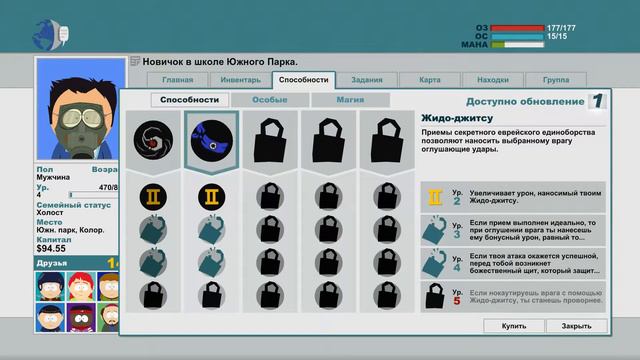Viewport: 640px width, 360px height.
Task: Select the friend with dark hat on blue background
Action: tap(50, 287)
